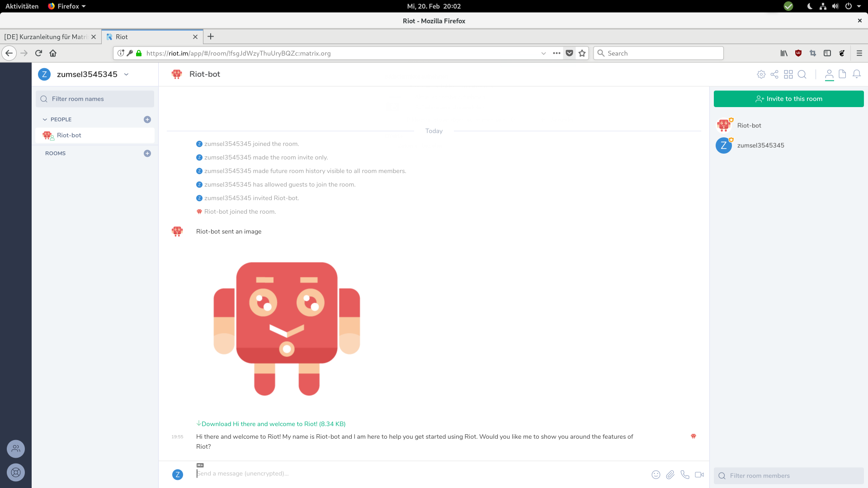Toggle the member list panel
The image size is (868, 488).
[x=829, y=75]
